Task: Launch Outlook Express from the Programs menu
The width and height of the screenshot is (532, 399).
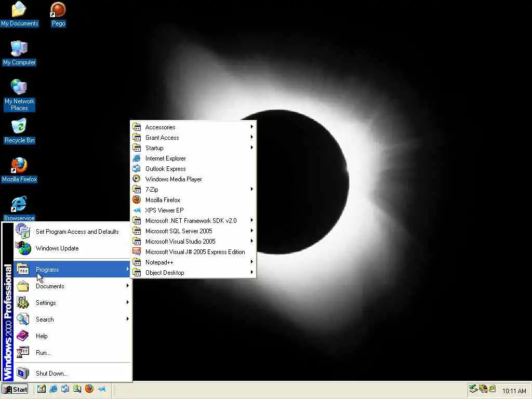Action: pyautogui.click(x=193, y=169)
